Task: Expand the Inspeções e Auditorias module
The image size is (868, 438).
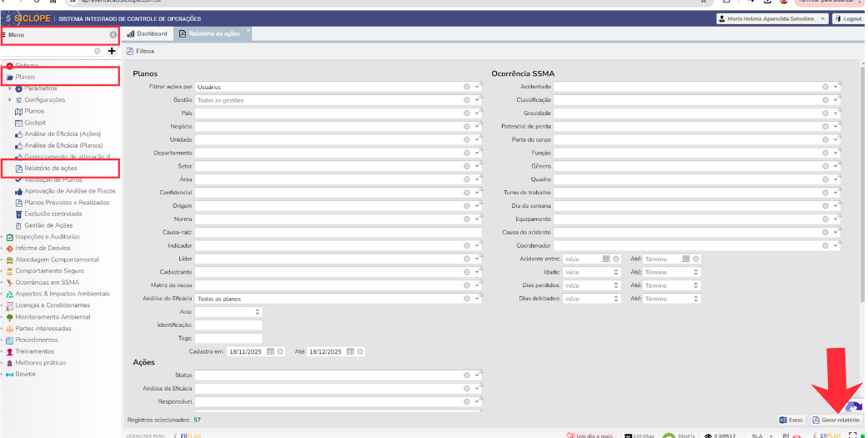Action: (3, 237)
